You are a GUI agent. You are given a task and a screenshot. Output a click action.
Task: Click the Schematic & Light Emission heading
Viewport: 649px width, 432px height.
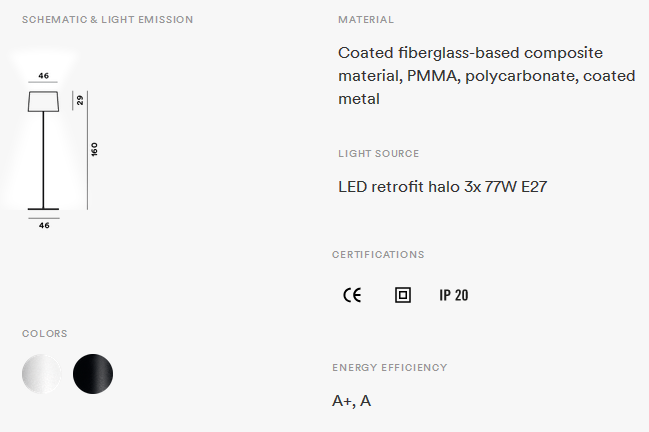(108, 20)
